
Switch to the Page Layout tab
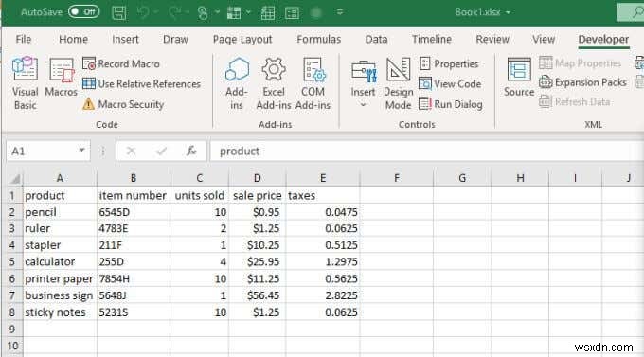242,39
